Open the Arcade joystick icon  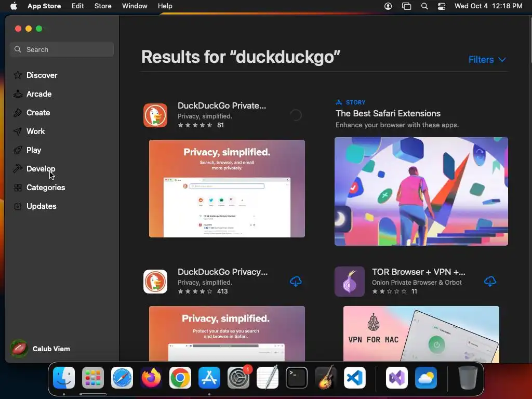[18, 94]
